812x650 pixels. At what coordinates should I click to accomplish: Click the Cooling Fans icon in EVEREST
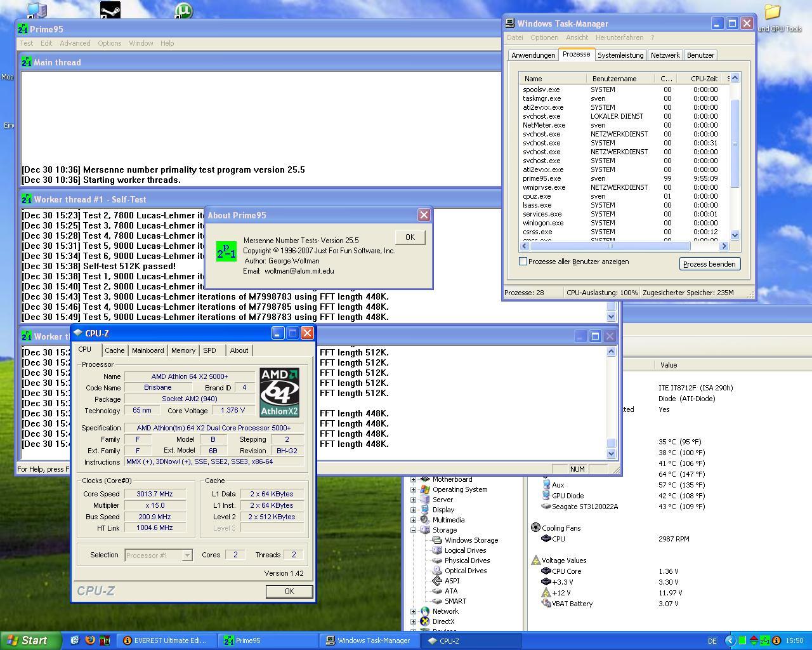pyautogui.click(x=535, y=527)
